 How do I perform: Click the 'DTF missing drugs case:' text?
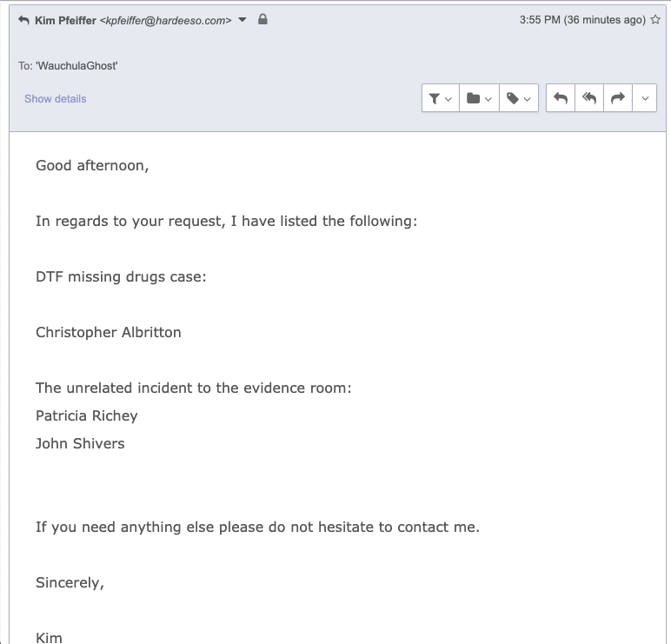tap(121, 276)
